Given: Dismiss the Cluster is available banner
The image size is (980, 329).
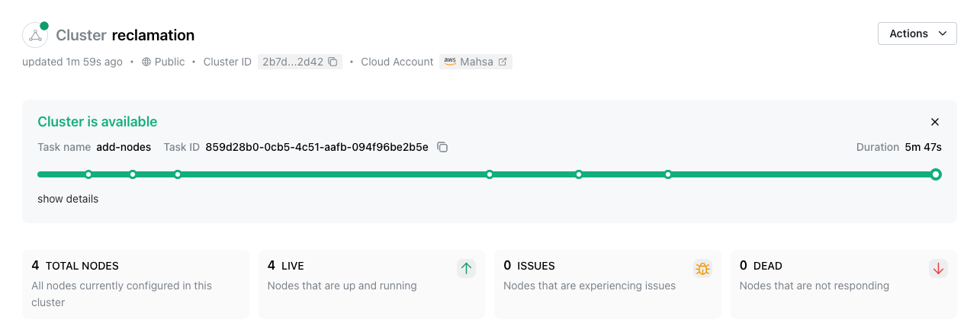Looking at the screenshot, I should [935, 122].
